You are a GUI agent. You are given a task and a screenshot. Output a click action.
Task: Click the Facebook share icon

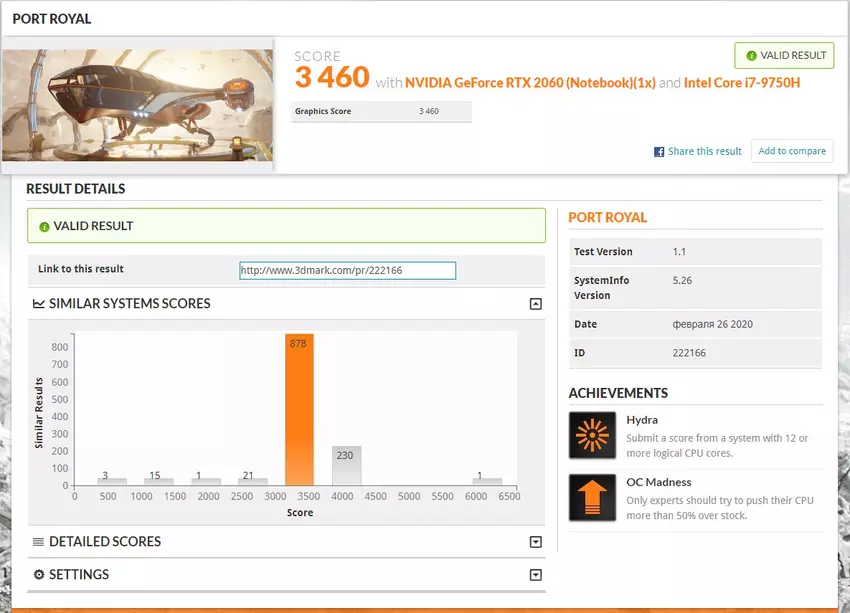pos(659,152)
